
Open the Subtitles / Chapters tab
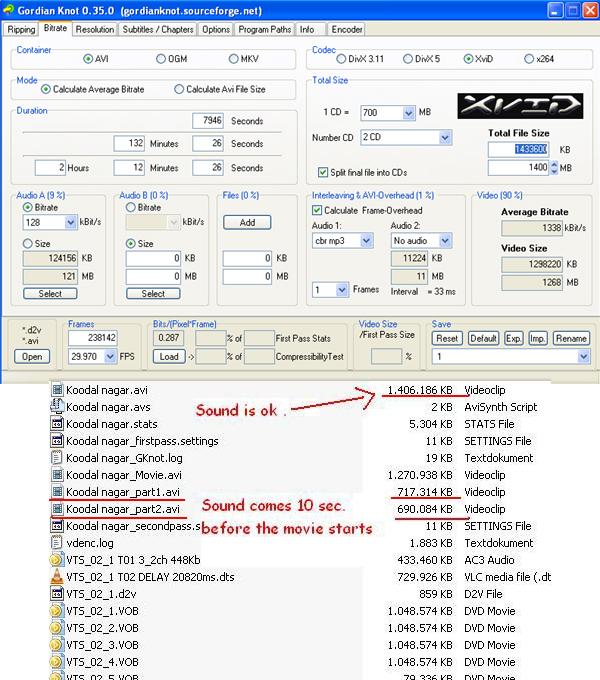[x=158, y=29]
